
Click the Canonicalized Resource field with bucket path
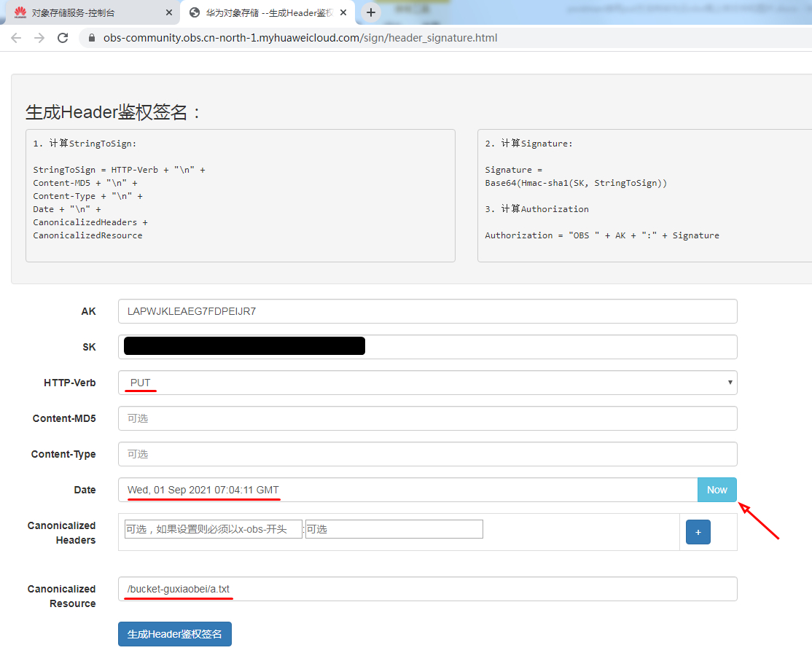[x=427, y=589]
